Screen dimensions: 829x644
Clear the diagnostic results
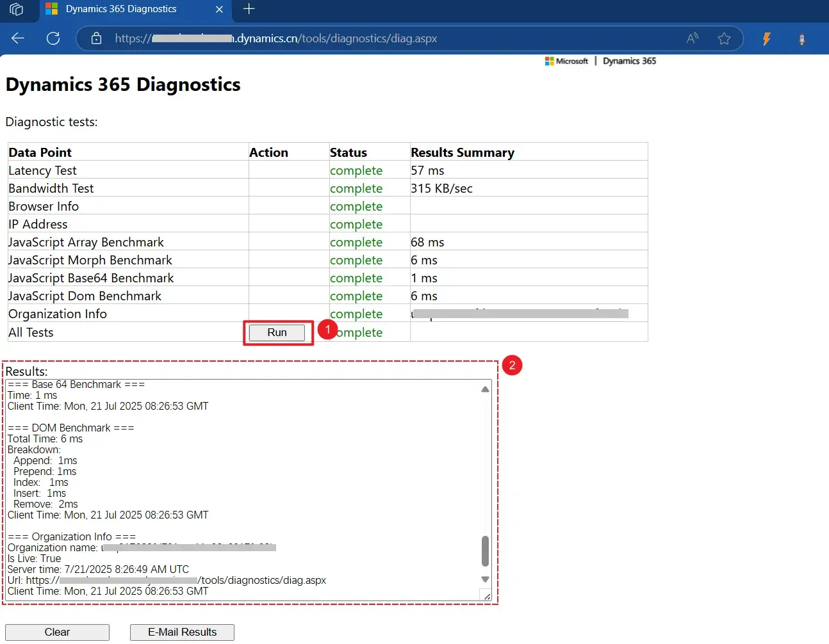[57, 632]
